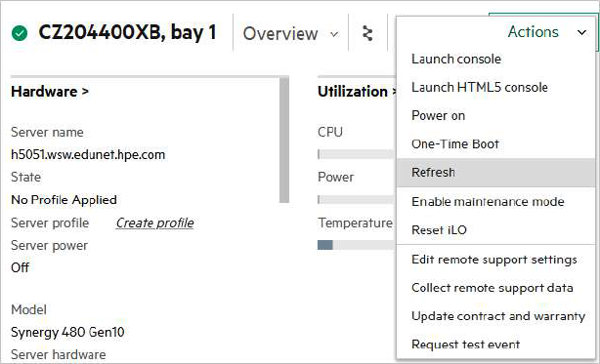Select Collect remote support data
The height and width of the screenshot is (364, 600).
point(493,288)
